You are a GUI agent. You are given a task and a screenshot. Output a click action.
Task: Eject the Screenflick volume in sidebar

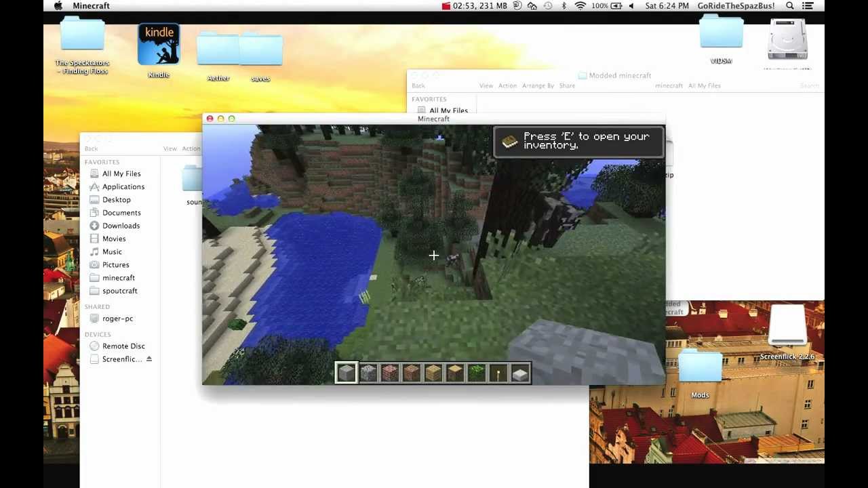(x=149, y=359)
